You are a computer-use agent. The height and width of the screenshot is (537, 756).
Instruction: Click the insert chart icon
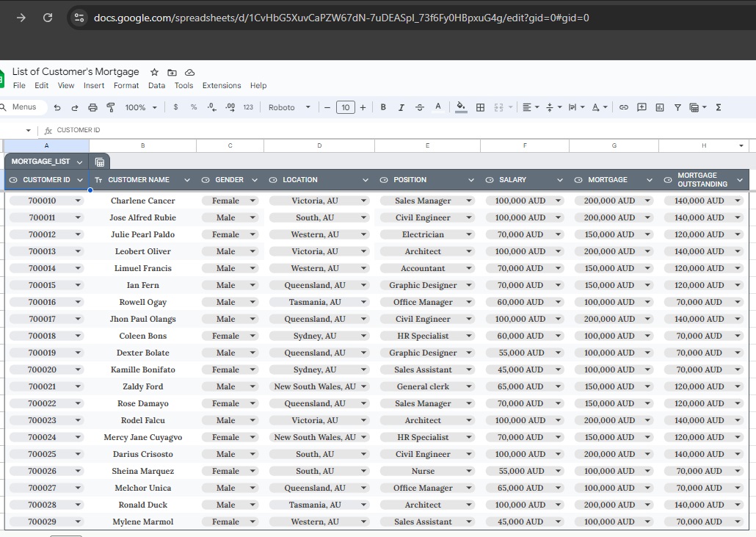(x=659, y=107)
